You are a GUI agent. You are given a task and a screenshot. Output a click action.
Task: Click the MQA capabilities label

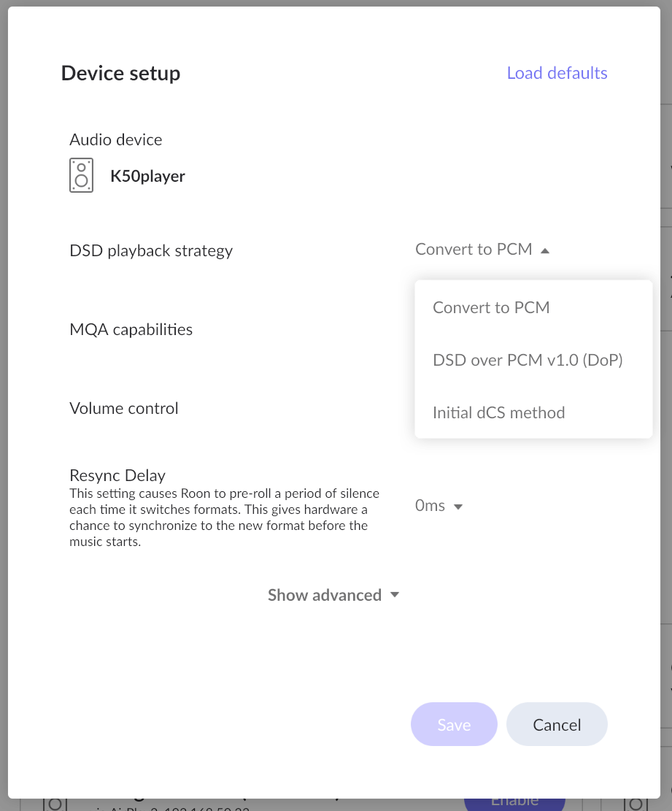(x=131, y=329)
